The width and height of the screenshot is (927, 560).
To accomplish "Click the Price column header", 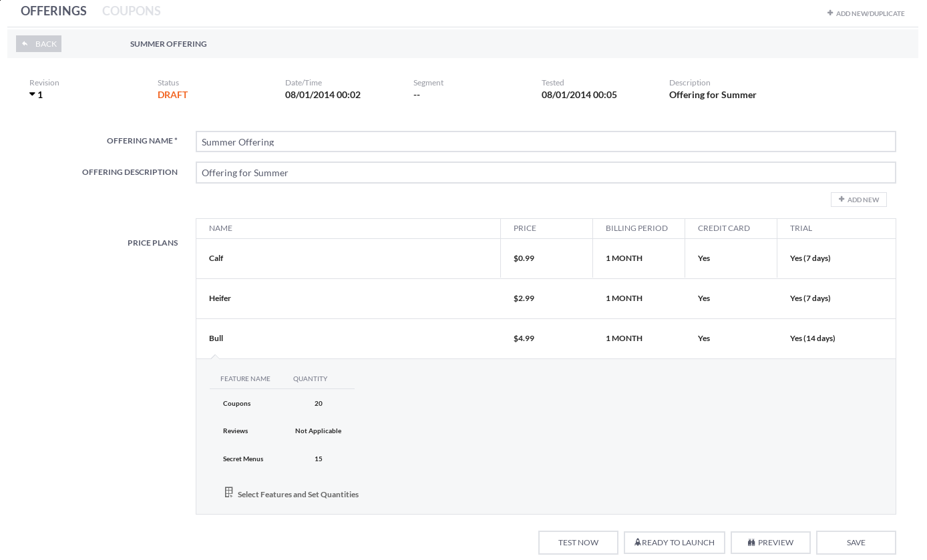I will pyautogui.click(x=525, y=228).
